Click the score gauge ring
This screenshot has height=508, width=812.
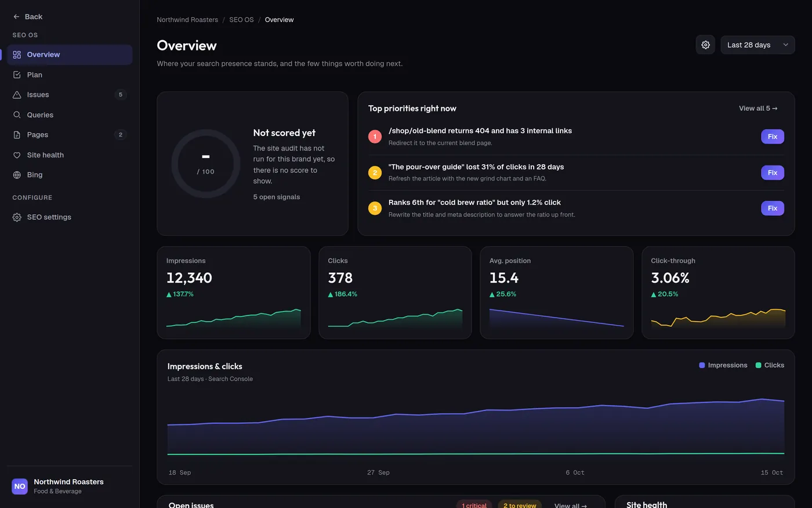point(205,164)
